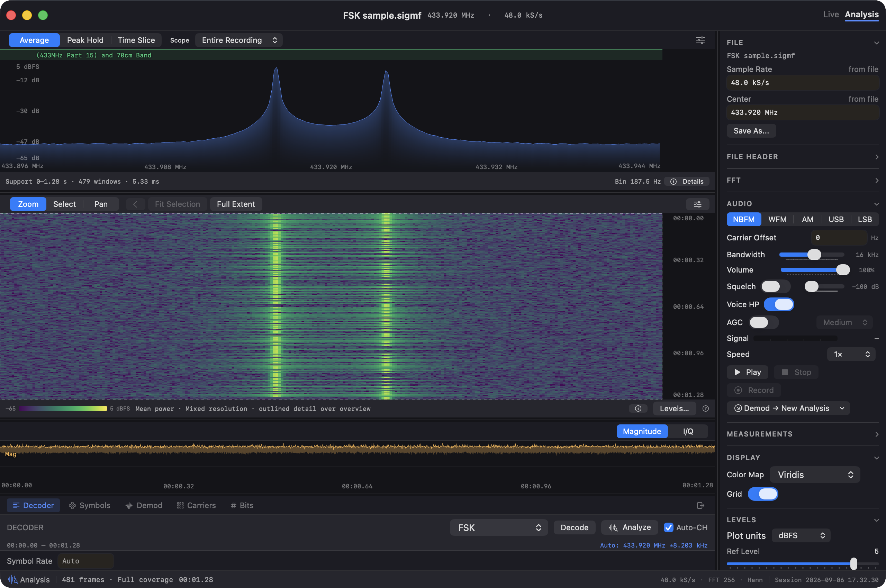Open the playback Speed 1x dropdown
The height and width of the screenshot is (588, 886).
pyautogui.click(x=851, y=354)
